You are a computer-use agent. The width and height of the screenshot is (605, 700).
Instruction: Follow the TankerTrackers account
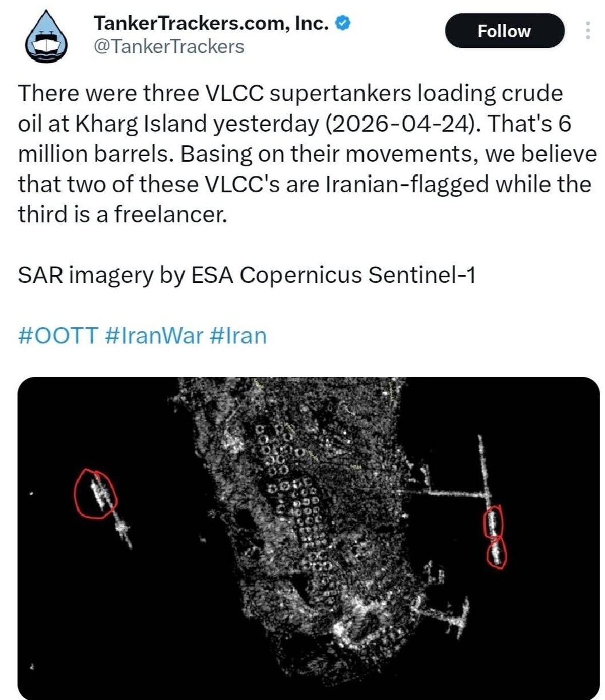(504, 31)
